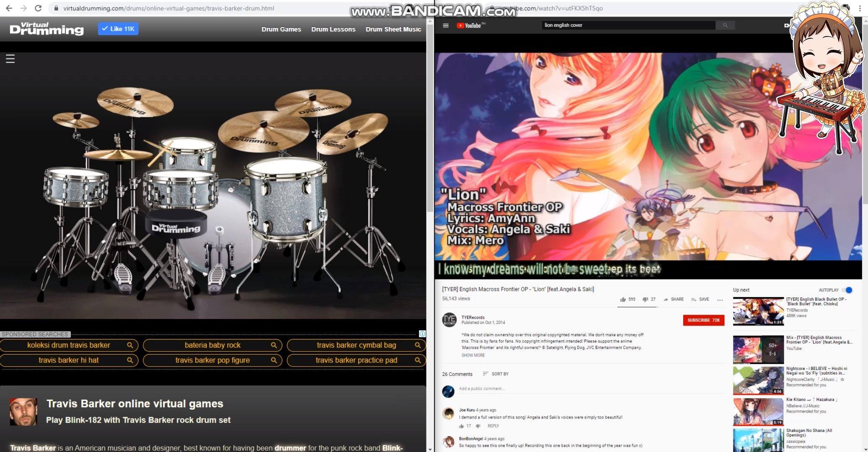Screen dimensions: 868x452
Task: Click the Travis Barker portrait thumbnail
Action: pos(23,412)
